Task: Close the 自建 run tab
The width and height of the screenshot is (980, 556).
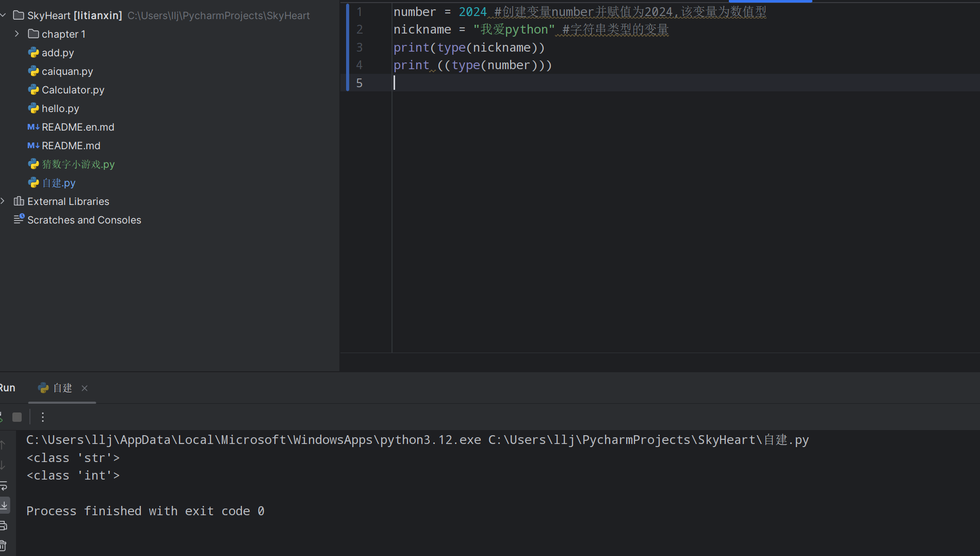Action: tap(85, 388)
